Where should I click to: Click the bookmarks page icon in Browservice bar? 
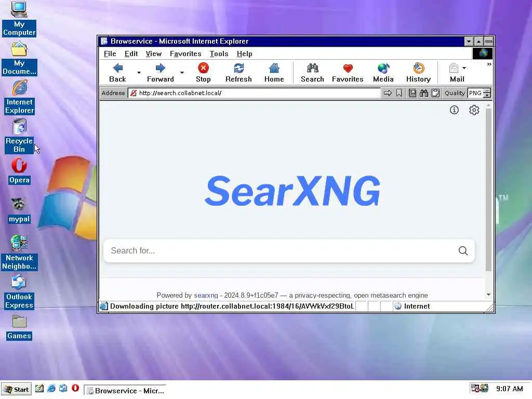tap(412, 93)
